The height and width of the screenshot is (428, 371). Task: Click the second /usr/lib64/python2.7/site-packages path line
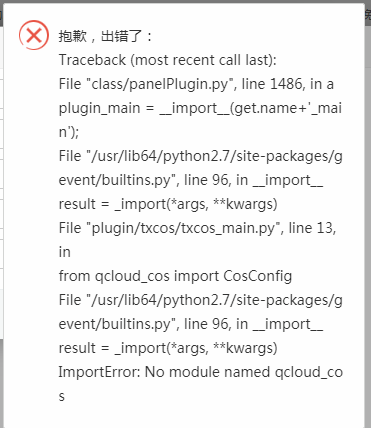(x=201, y=300)
